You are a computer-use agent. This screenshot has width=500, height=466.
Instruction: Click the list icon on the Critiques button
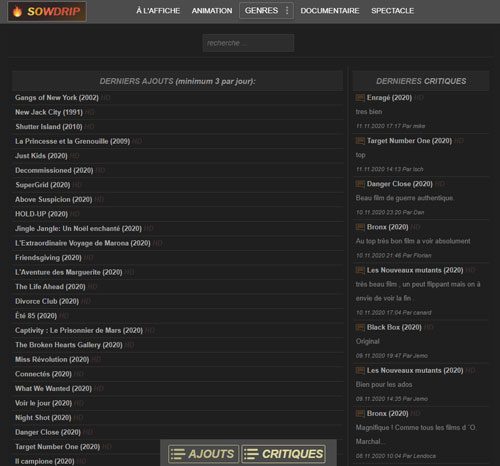click(x=251, y=454)
